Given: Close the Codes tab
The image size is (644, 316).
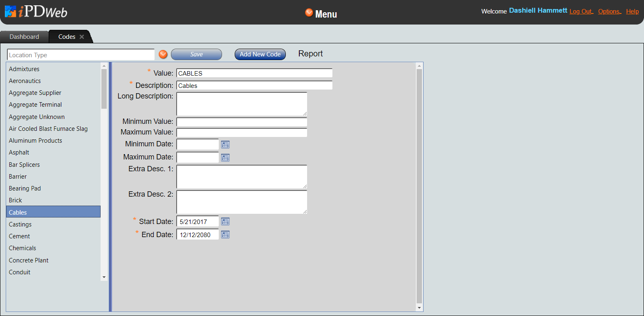Looking at the screenshot, I should [82, 37].
